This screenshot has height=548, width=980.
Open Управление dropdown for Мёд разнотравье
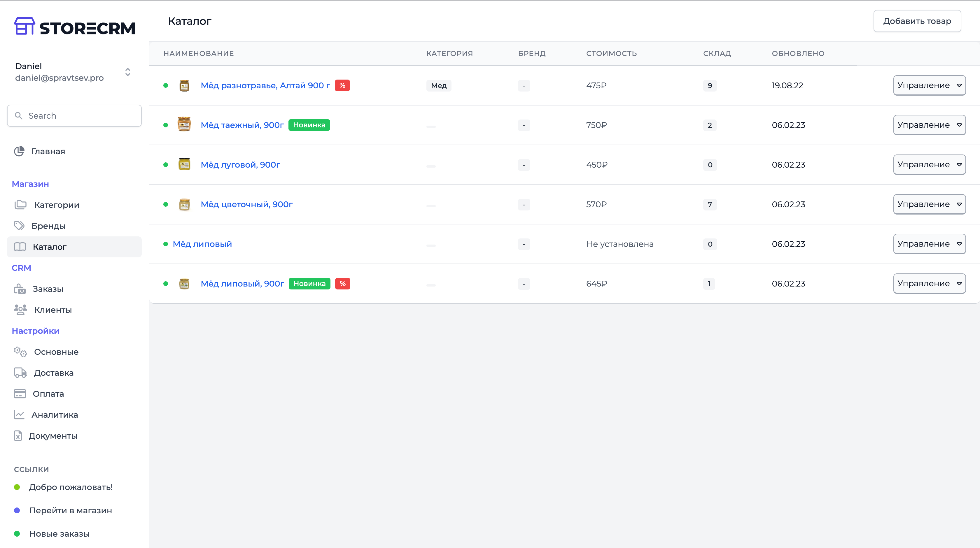coord(929,86)
